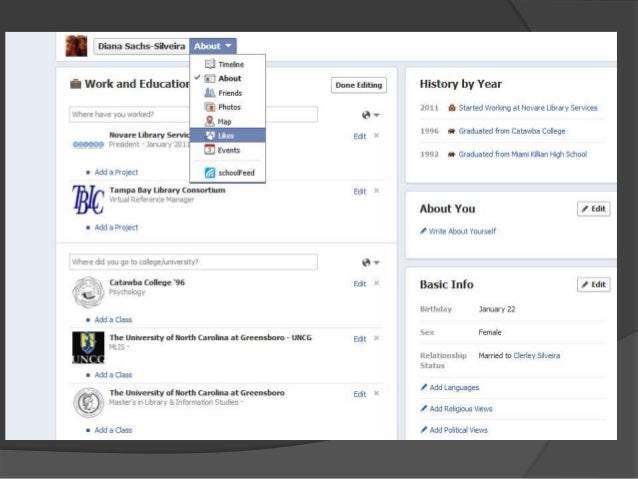Click Edit button in Basic Info

pyautogui.click(x=593, y=284)
